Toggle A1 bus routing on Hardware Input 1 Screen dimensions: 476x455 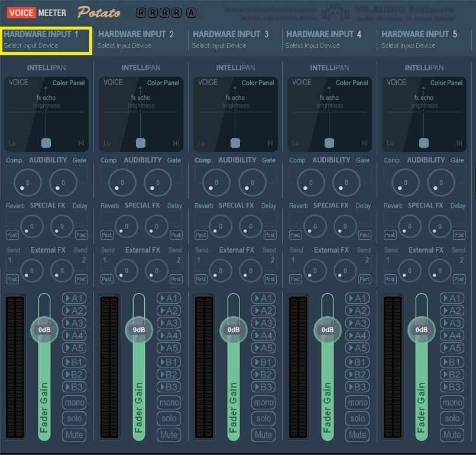coord(75,298)
